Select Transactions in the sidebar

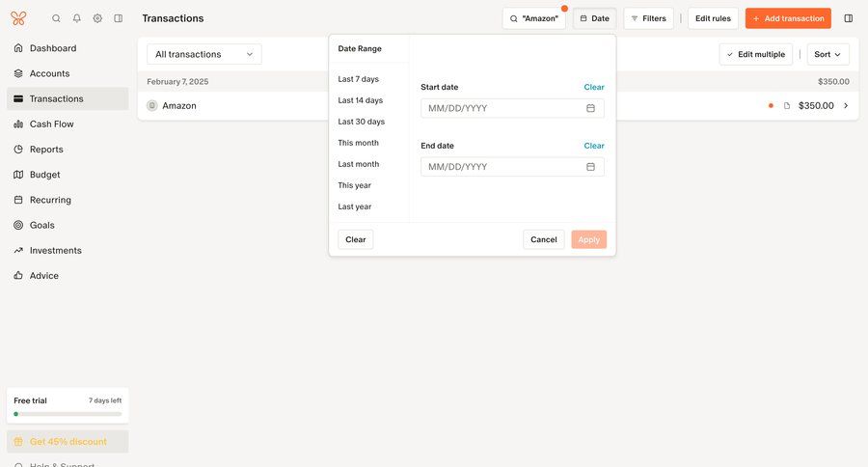(x=68, y=98)
